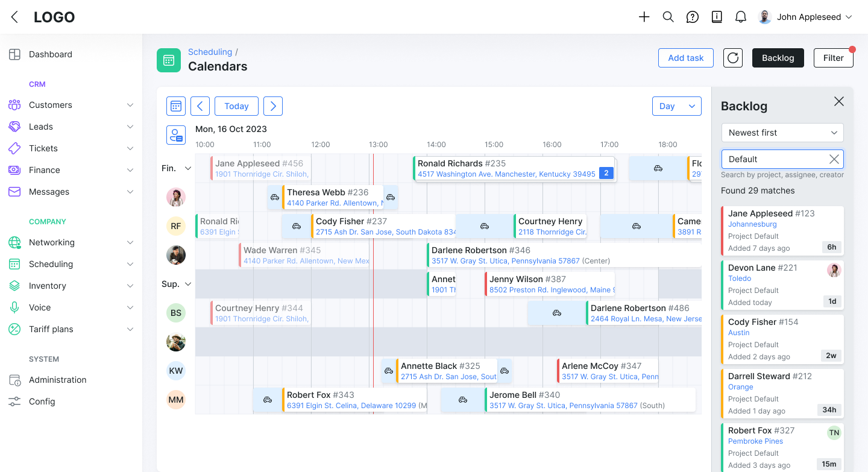Refresh the calendar with the reload icon

[732, 57]
